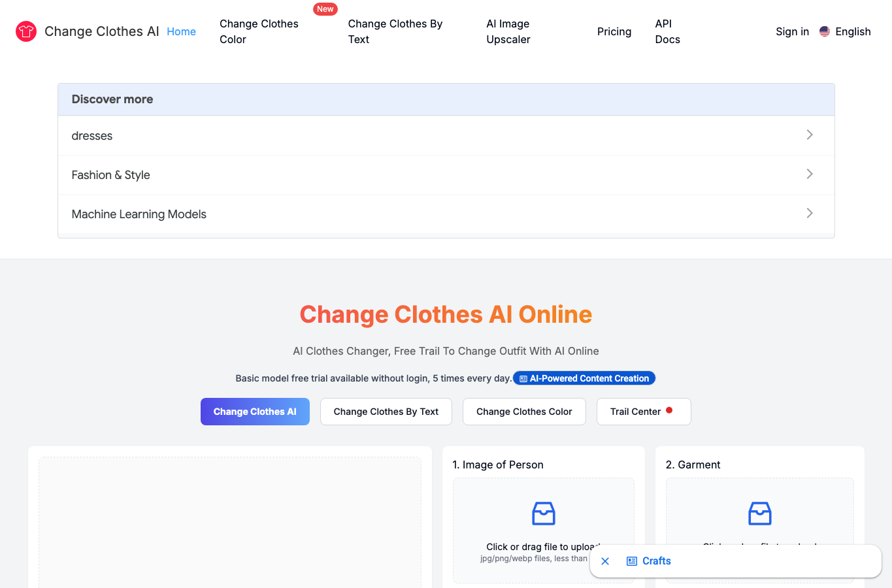Expand the Fashion & Style chevron
The image size is (892, 588).
coord(810,174)
